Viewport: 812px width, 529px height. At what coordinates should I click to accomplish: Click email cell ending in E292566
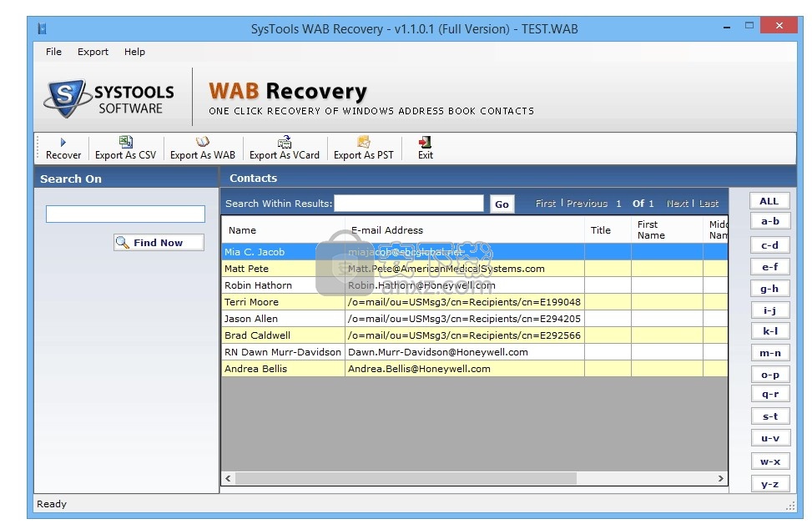tap(465, 335)
